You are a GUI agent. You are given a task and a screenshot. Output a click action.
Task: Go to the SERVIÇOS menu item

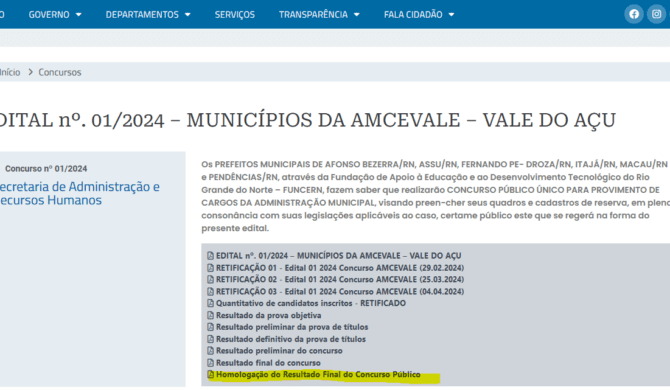(235, 15)
